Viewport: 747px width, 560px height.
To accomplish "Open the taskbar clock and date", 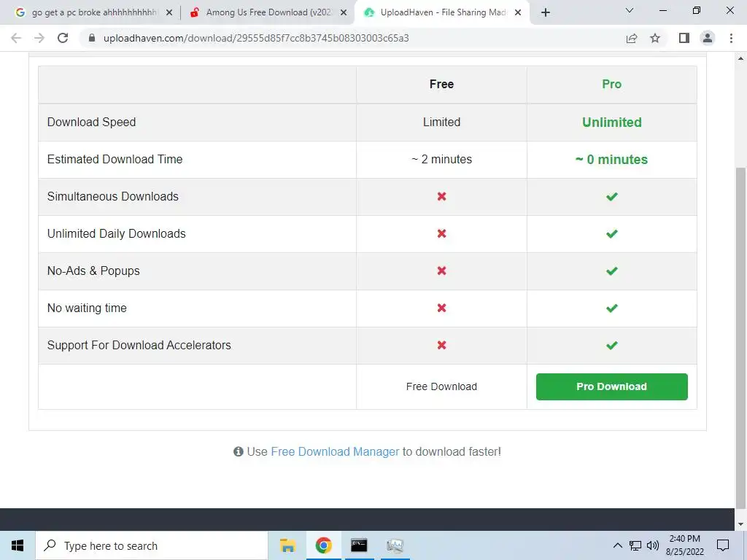I will click(685, 545).
